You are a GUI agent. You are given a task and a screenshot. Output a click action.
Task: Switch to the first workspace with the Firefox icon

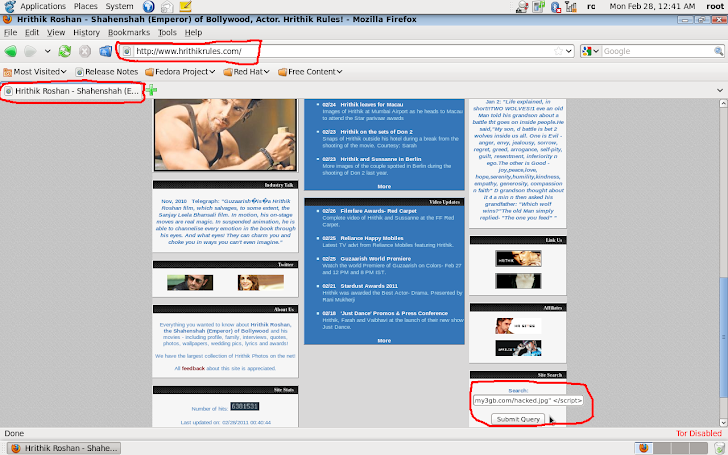click(643, 448)
